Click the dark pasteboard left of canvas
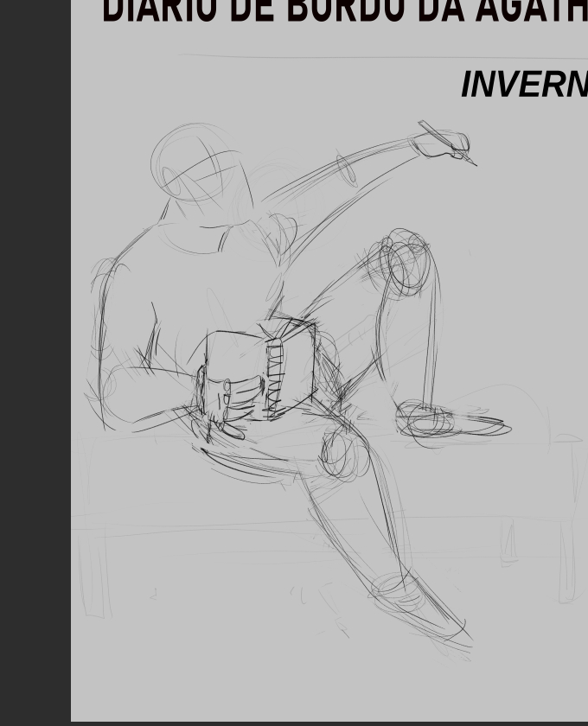 coord(35,363)
